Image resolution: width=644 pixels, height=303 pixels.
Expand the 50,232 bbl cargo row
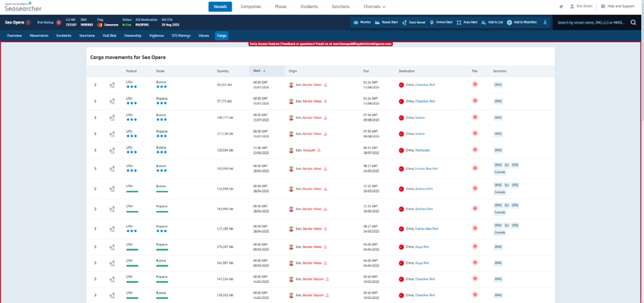(x=96, y=85)
